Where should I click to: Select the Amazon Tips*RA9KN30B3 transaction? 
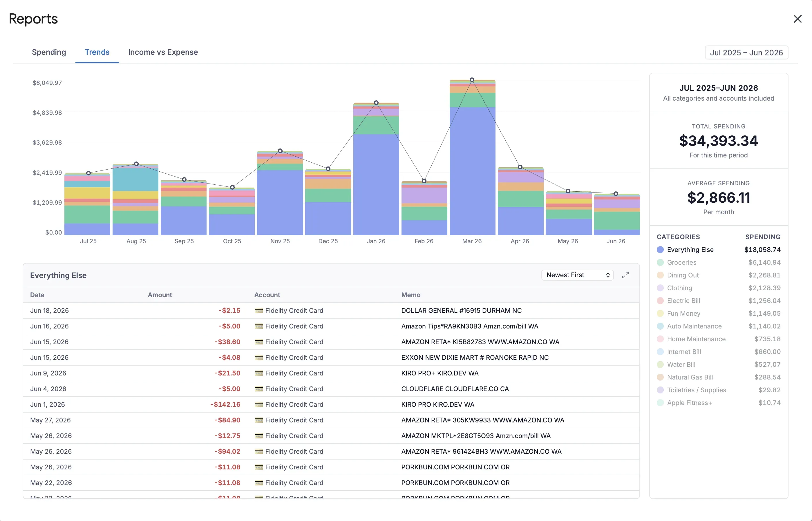[x=331, y=326]
